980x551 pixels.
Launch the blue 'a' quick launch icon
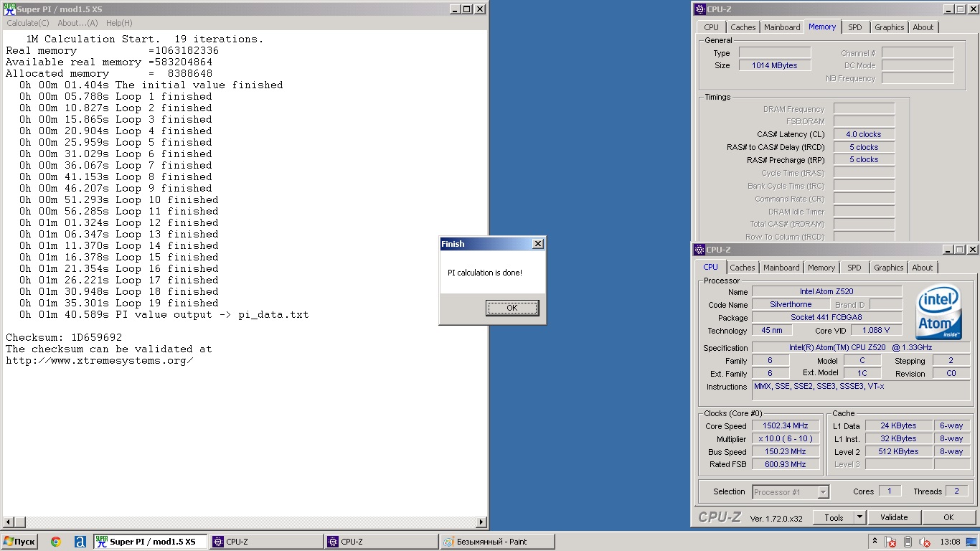[x=80, y=542]
